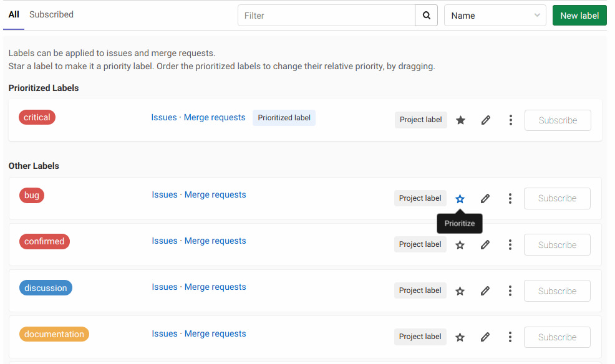Click the New label button
615x364 pixels.
579,15
